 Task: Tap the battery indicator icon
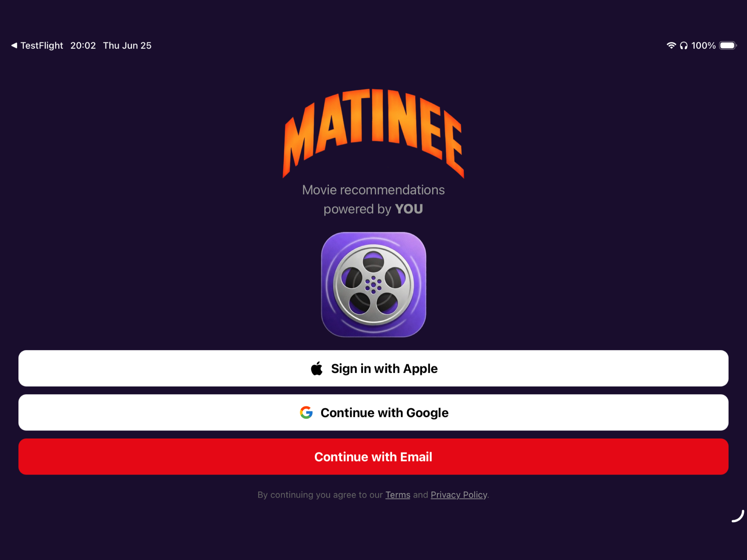pyautogui.click(x=728, y=46)
